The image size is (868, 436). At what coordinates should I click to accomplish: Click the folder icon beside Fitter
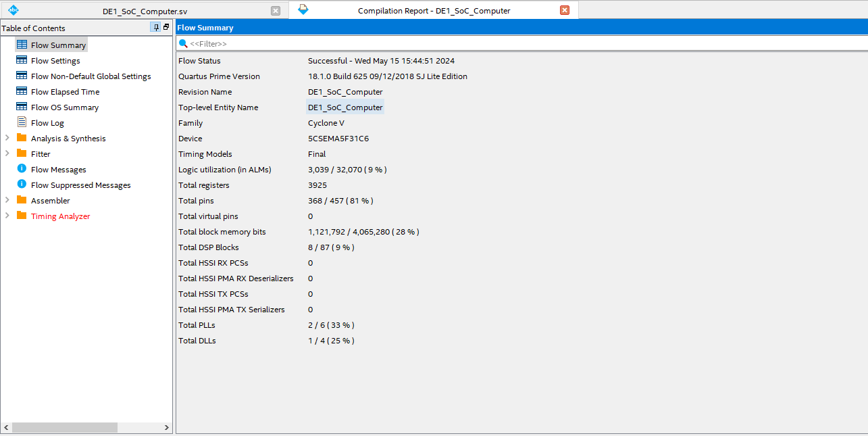22,153
